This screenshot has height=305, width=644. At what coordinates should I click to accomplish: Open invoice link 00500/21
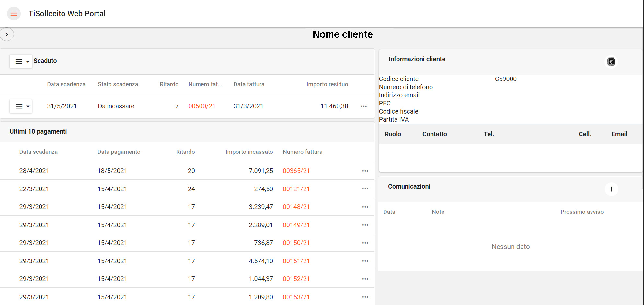tap(202, 106)
